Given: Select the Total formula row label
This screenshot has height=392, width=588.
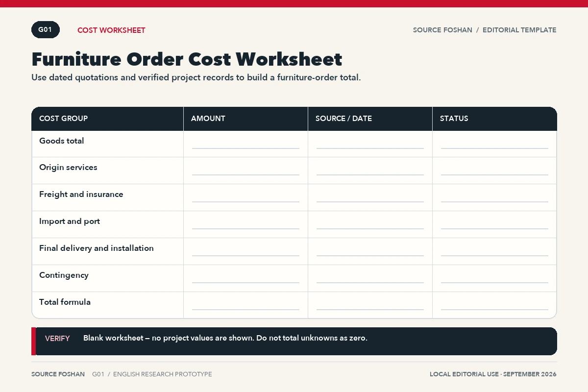Looking at the screenshot, I should point(65,302).
